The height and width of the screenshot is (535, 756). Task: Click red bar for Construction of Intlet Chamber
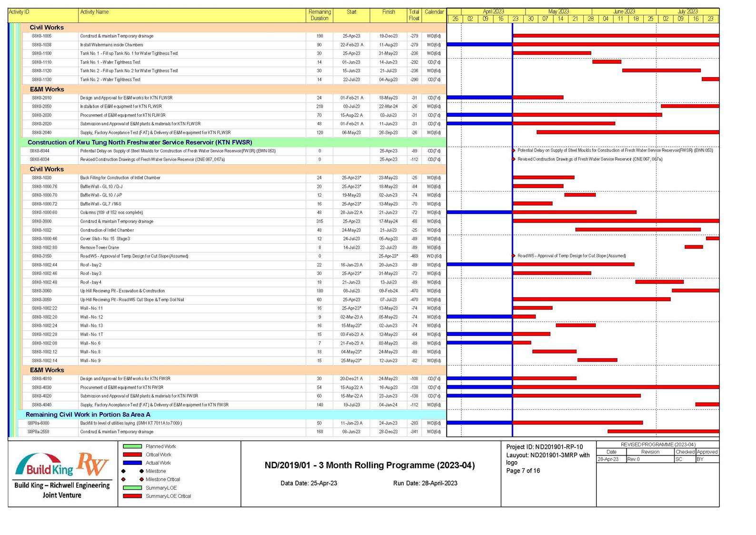[638, 230]
